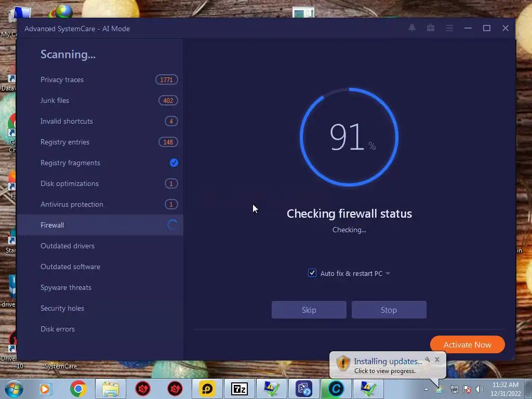Select Outdated drivers in scan list
The image size is (532, 399).
[100, 246]
